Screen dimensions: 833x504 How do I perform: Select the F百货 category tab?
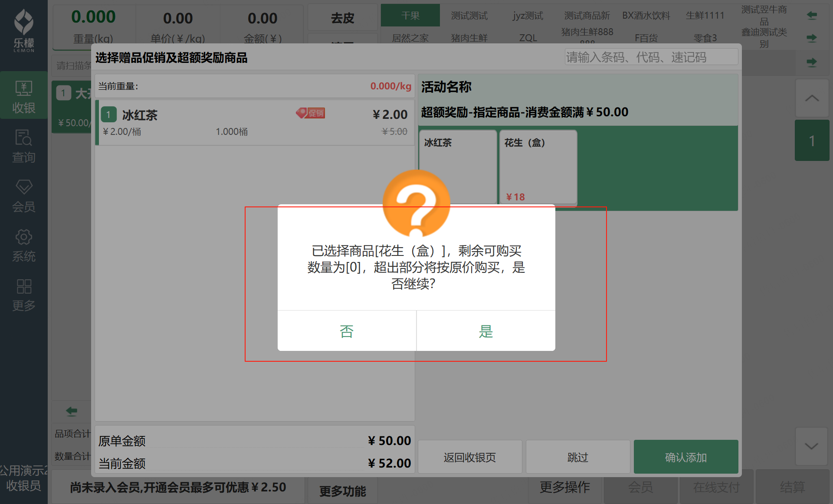[646, 38]
